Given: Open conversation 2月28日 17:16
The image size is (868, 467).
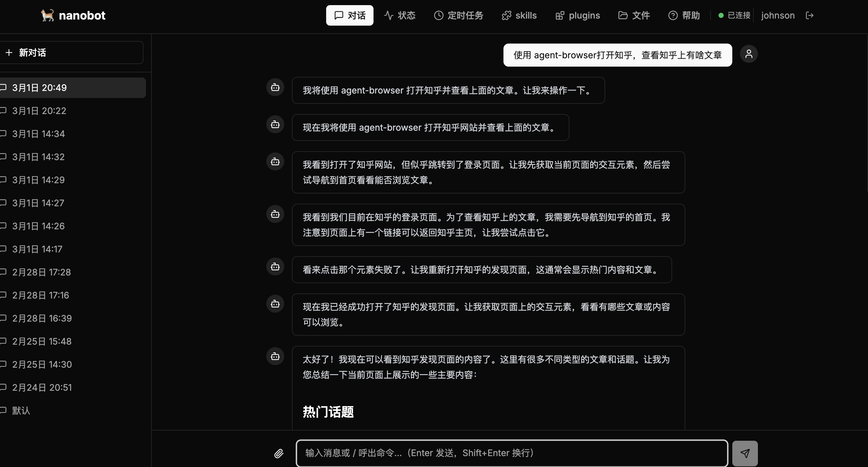Looking at the screenshot, I should 73,295.
